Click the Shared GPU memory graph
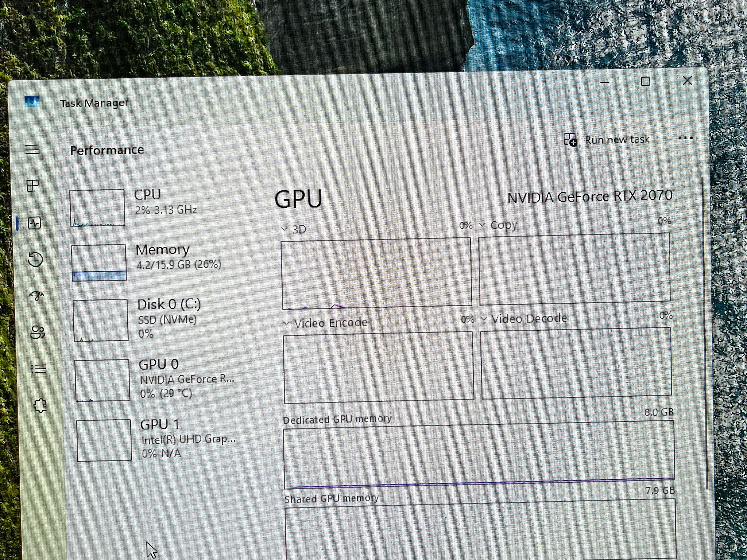This screenshot has height=560, width=747. [480, 529]
